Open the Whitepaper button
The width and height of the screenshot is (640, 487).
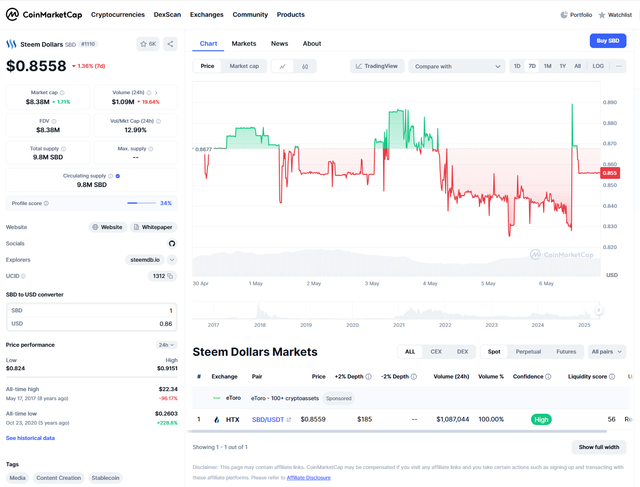pyautogui.click(x=153, y=227)
